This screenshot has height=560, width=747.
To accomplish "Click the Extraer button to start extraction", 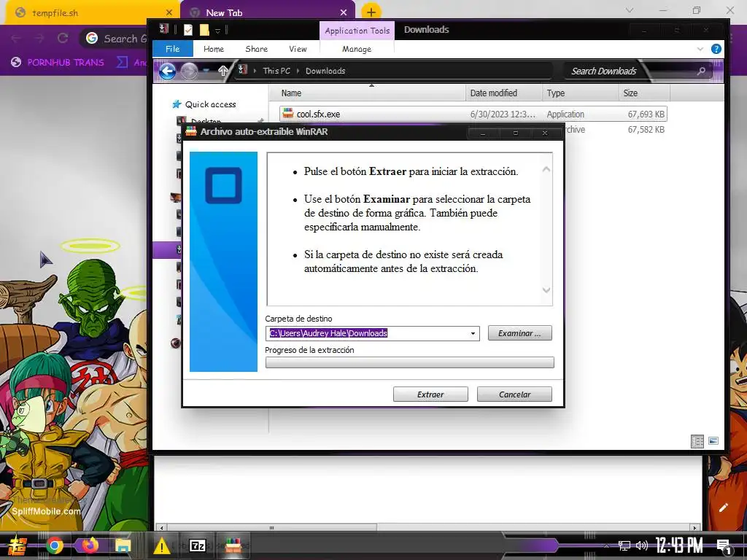I will click(x=430, y=394).
